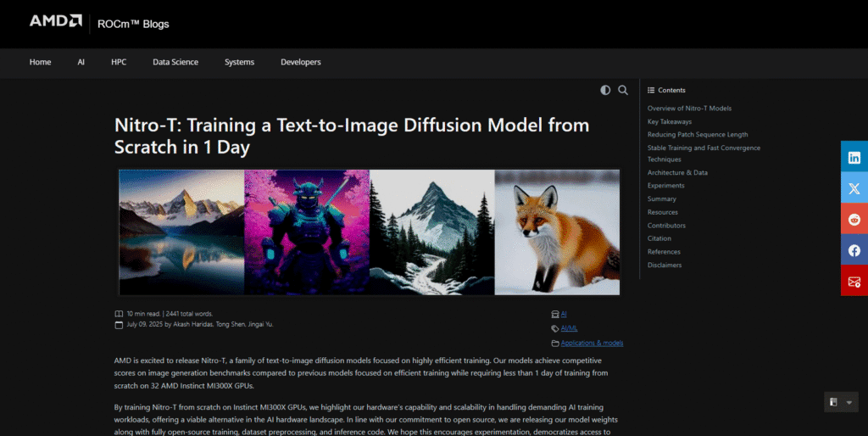The width and height of the screenshot is (868, 436).
Task: Open the Developers navigation item
Action: point(301,62)
